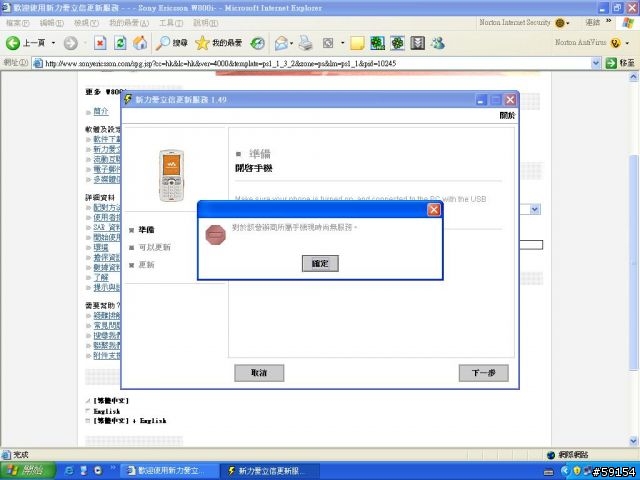The width and height of the screenshot is (640, 480).
Task: Click the IE vertical scrollbar up arrow
Action: pos(633,77)
